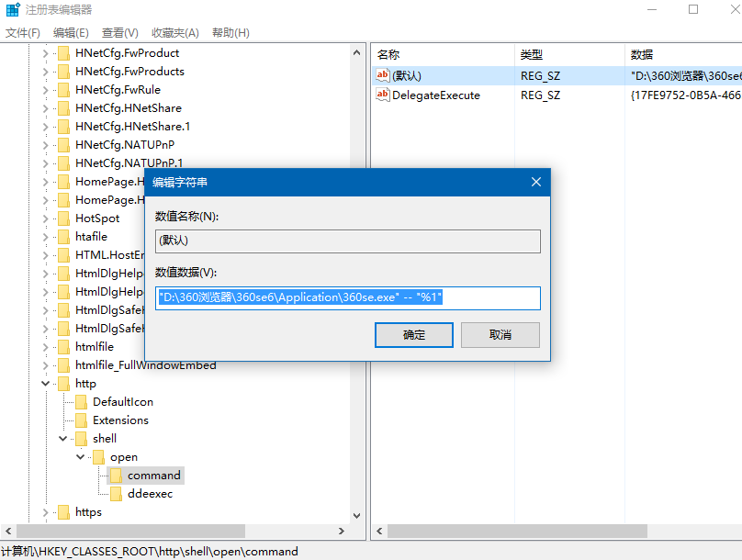Open the 编辑(E) menu

[71, 33]
